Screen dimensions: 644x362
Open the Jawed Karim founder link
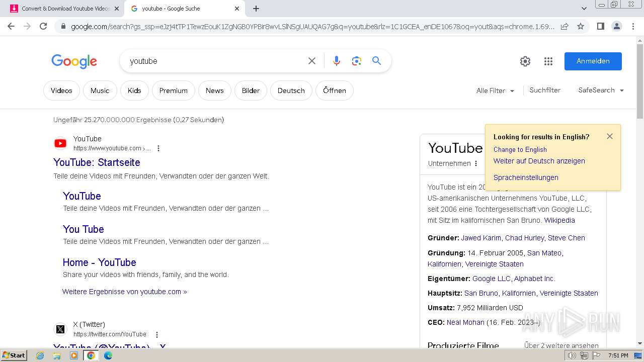click(x=481, y=238)
